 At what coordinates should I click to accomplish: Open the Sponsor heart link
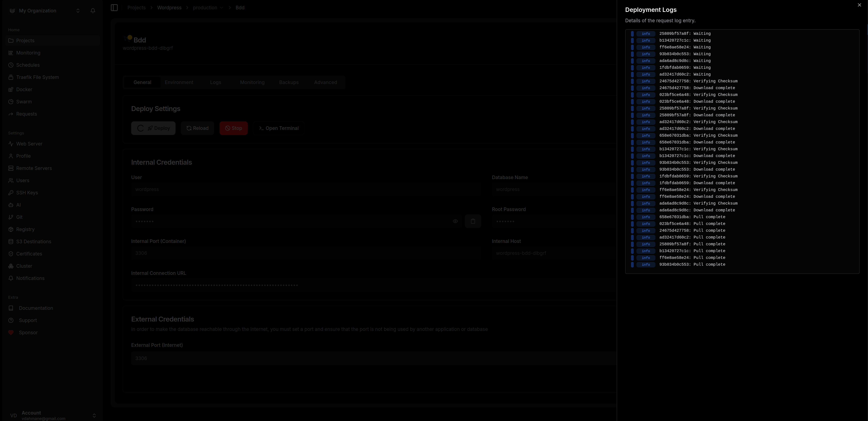[x=28, y=333]
